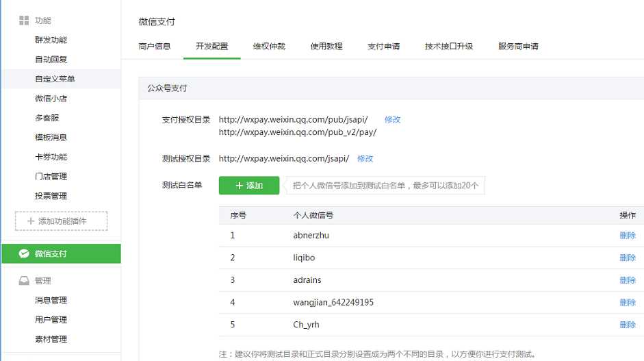Click the 微信支付 chat bubble icon
The image size is (644, 361).
[x=24, y=253]
